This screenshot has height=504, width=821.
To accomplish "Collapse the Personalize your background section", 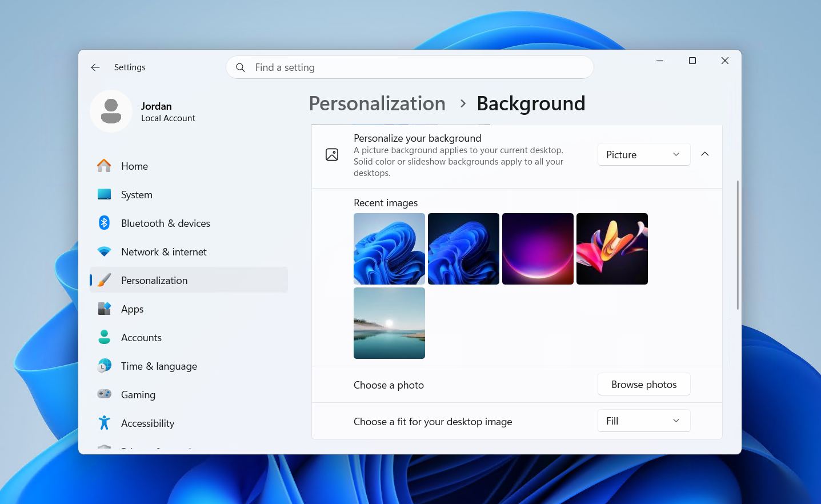I will tap(705, 154).
